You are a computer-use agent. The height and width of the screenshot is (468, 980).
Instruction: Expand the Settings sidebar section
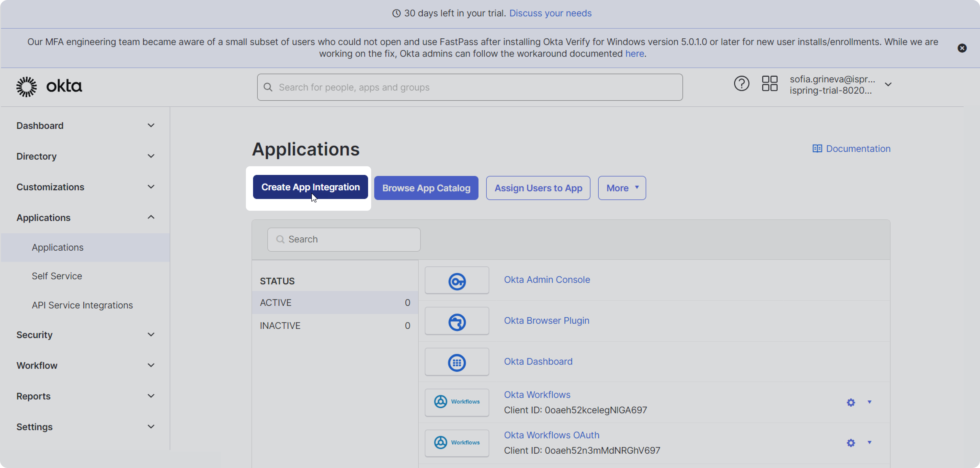point(151,427)
